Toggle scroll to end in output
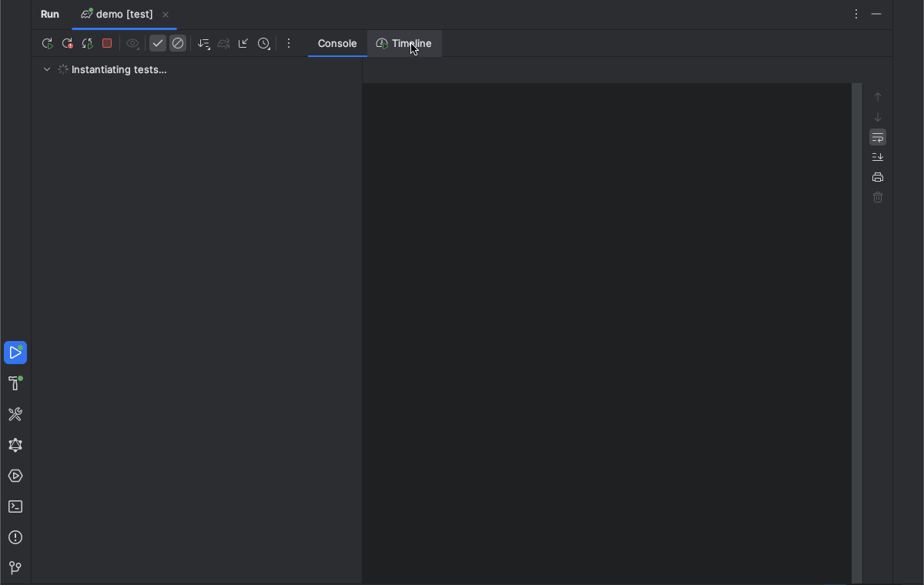Viewport: 924px width, 585px height. pos(877,156)
